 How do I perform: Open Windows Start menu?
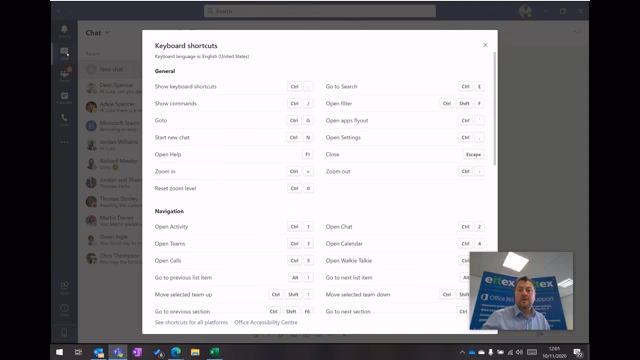(x=59, y=352)
